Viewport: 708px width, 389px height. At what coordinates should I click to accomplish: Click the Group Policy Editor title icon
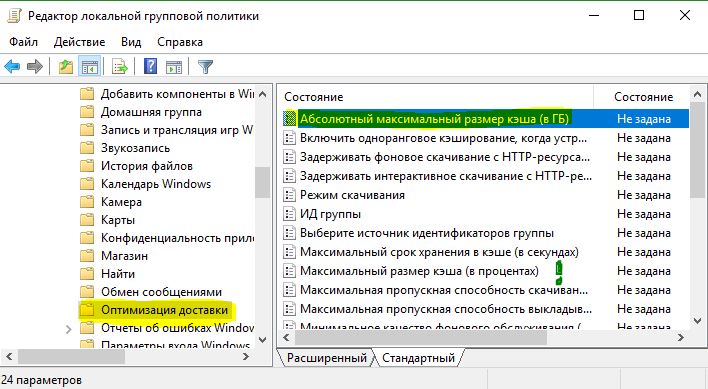[x=14, y=16]
